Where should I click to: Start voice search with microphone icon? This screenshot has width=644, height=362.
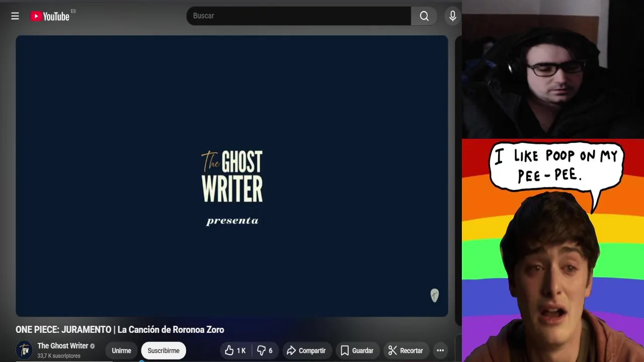[453, 16]
